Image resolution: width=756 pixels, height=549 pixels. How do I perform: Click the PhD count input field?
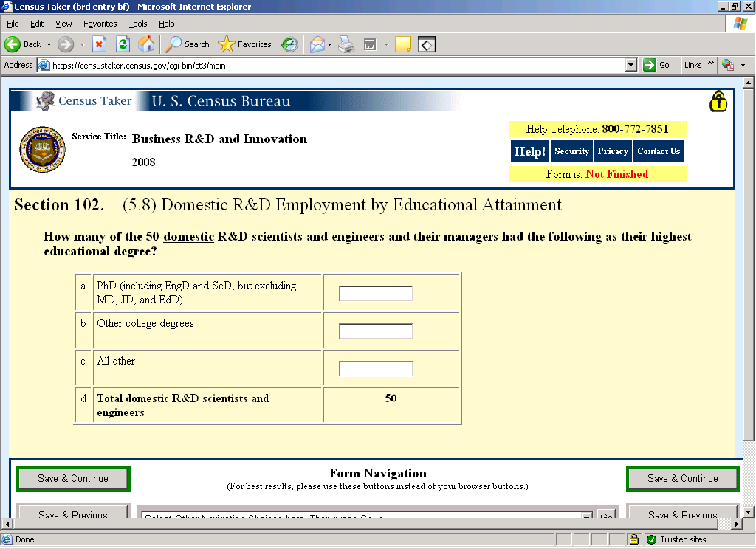(375, 294)
